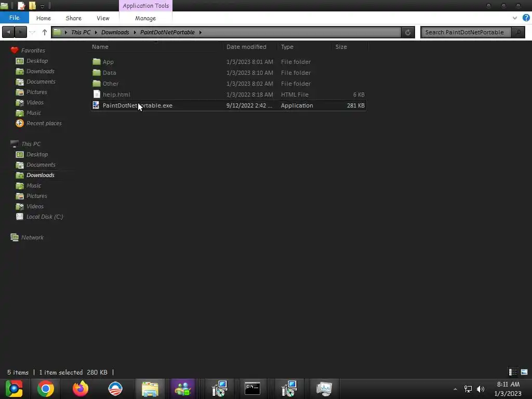Click the search magnifier icon
532x399 pixels.
518,32
